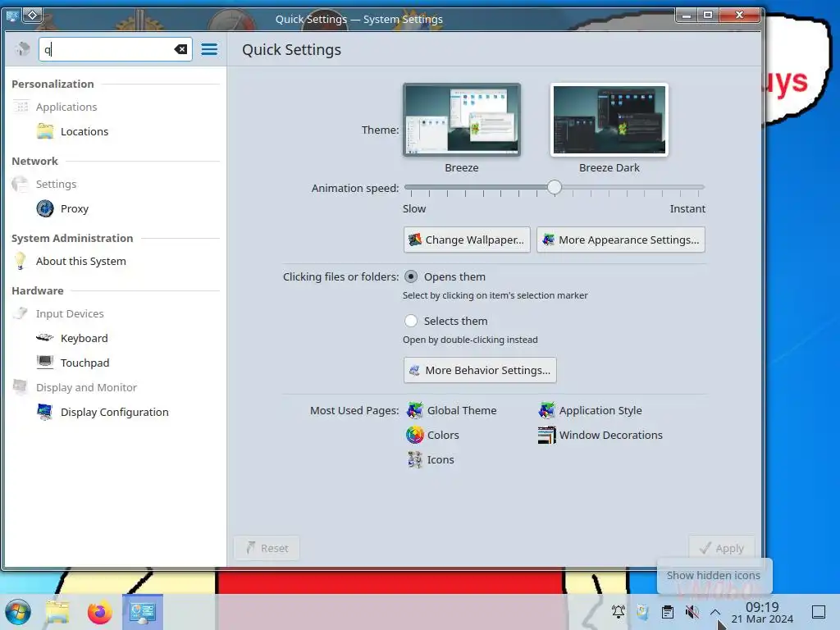Click Change Wallpaper button
The height and width of the screenshot is (630, 840).
pyautogui.click(x=467, y=240)
